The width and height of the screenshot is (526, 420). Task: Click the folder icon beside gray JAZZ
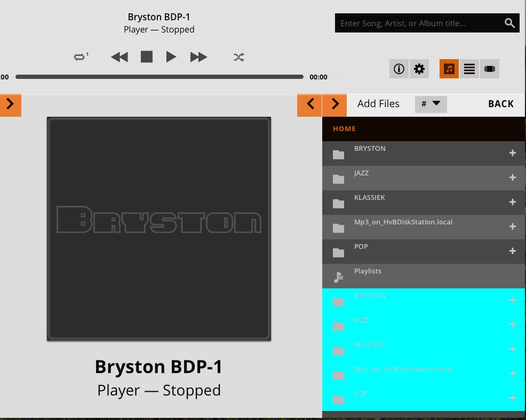[338, 179]
